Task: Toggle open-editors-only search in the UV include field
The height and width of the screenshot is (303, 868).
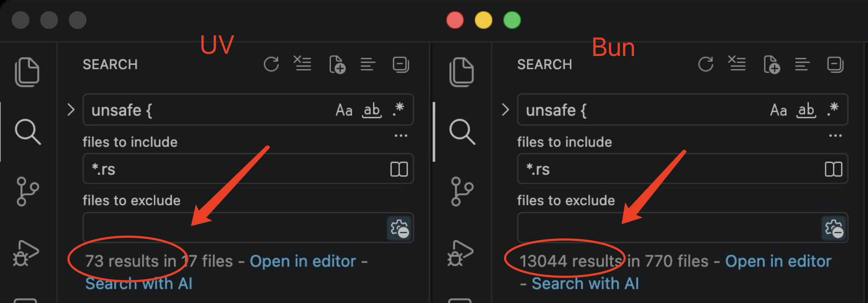Action: pyautogui.click(x=399, y=169)
